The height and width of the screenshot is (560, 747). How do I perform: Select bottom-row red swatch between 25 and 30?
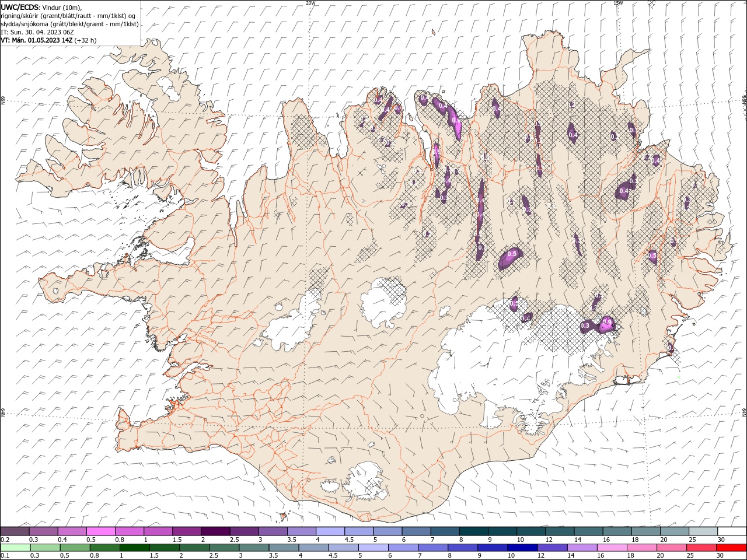(701, 548)
